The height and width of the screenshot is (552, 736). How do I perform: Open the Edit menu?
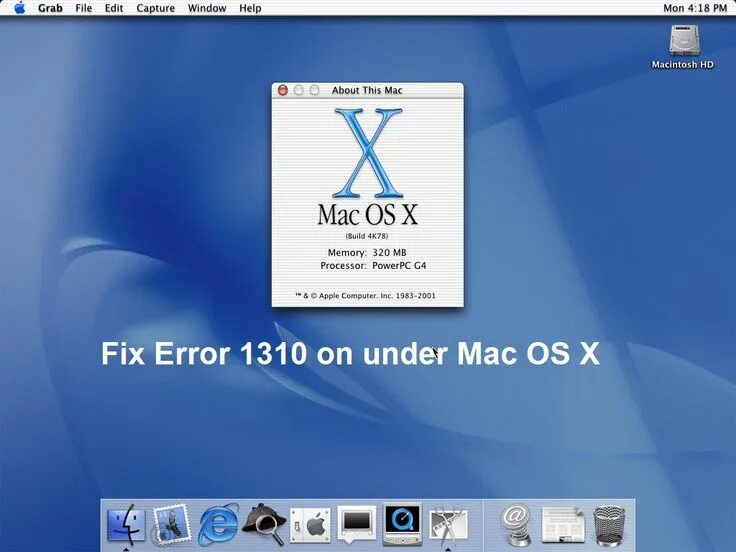(x=114, y=8)
